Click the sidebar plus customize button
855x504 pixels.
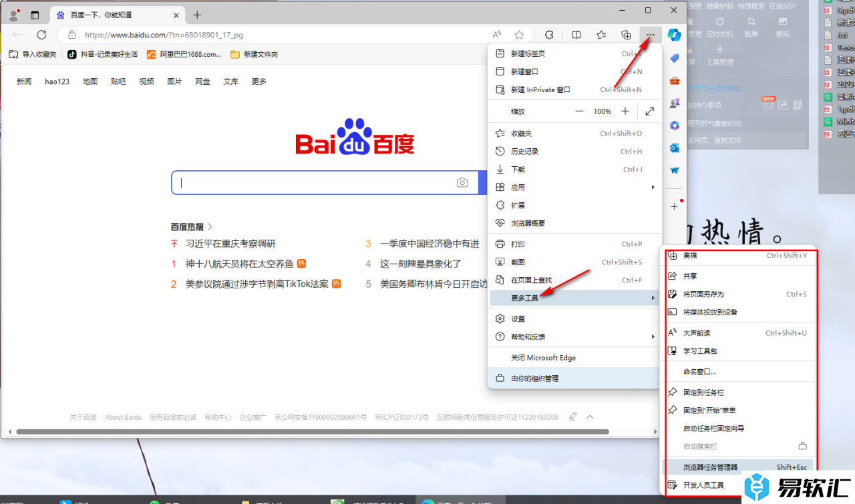click(675, 207)
